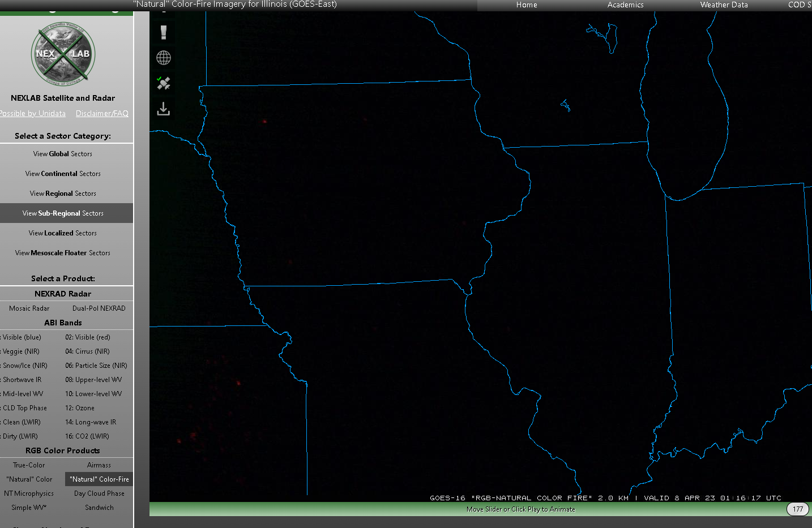Click the RGB Color Products header
Screen dimensions: 812x528
coord(63,450)
